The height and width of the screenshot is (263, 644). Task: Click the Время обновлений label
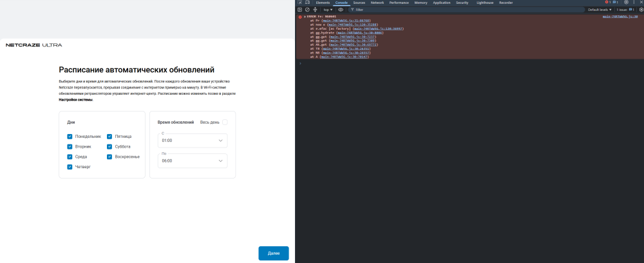click(x=176, y=122)
